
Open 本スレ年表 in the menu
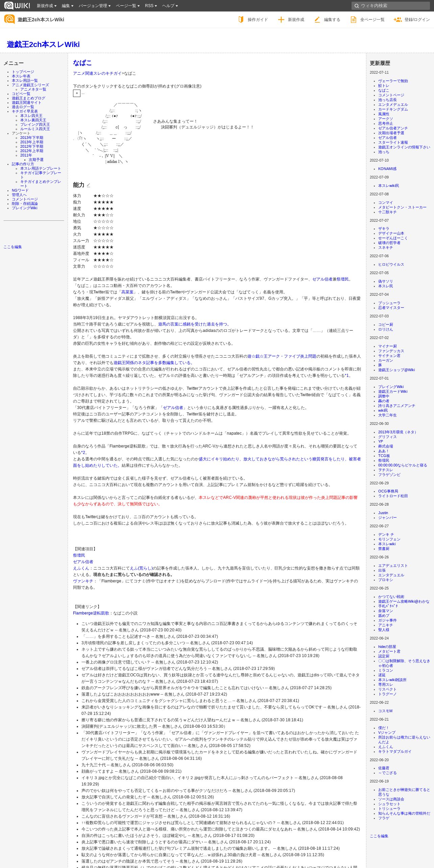coord(21,76)
